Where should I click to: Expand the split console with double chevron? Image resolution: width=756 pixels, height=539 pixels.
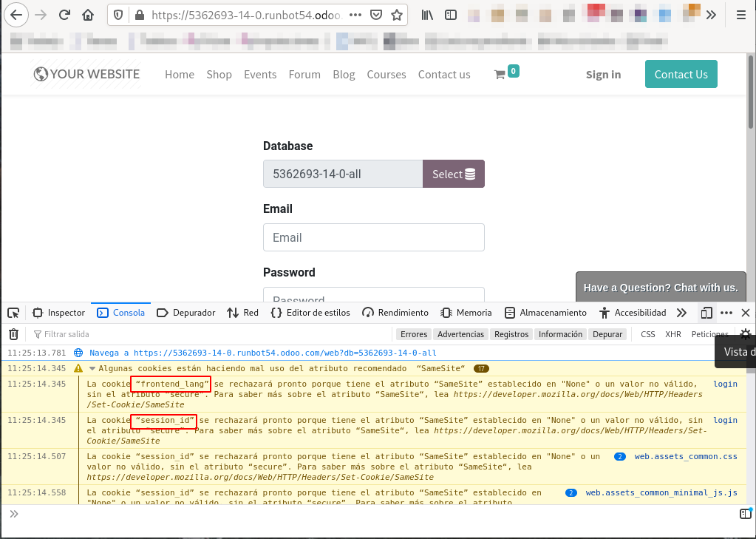(13, 513)
